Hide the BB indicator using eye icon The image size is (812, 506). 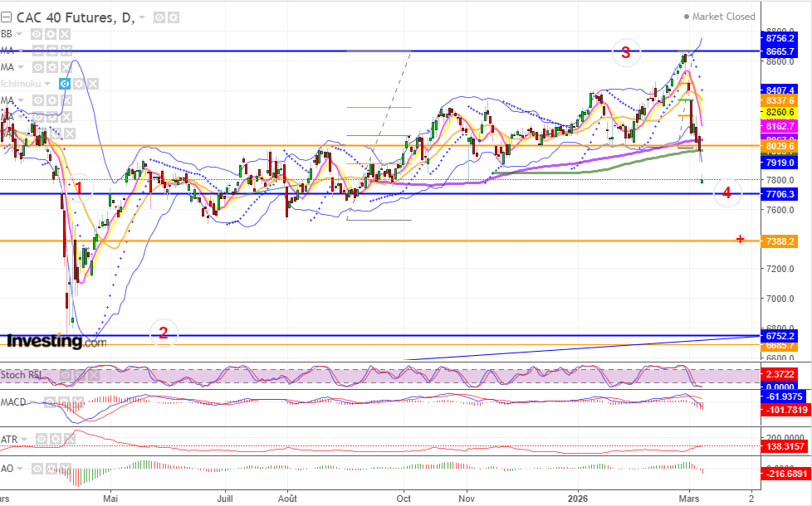click(x=37, y=34)
